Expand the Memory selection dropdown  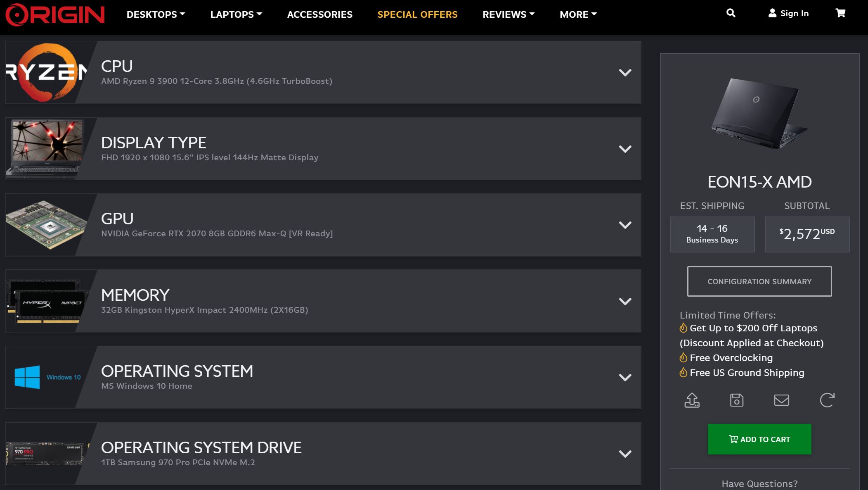coord(624,302)
